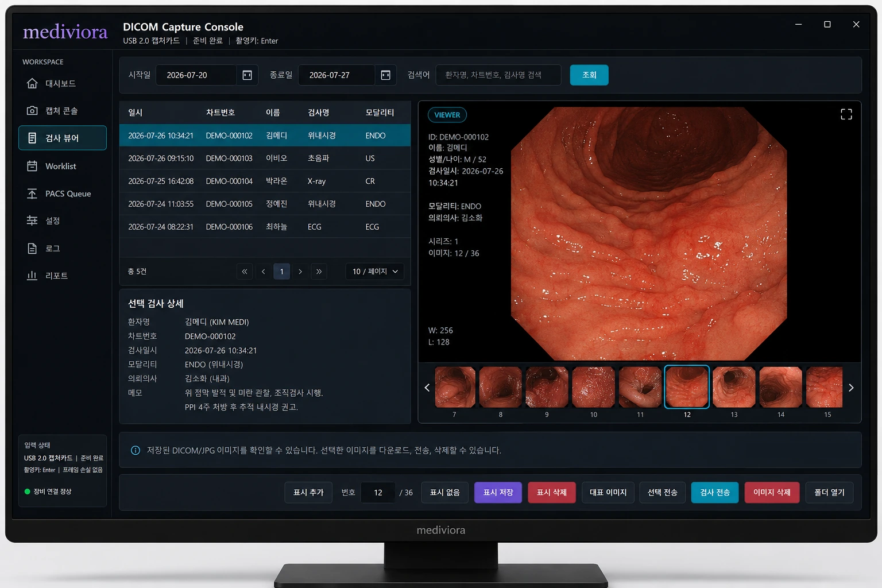The image size is (882, 588).
Task: Click the 검색어 search input field
Action: [498, 75]
